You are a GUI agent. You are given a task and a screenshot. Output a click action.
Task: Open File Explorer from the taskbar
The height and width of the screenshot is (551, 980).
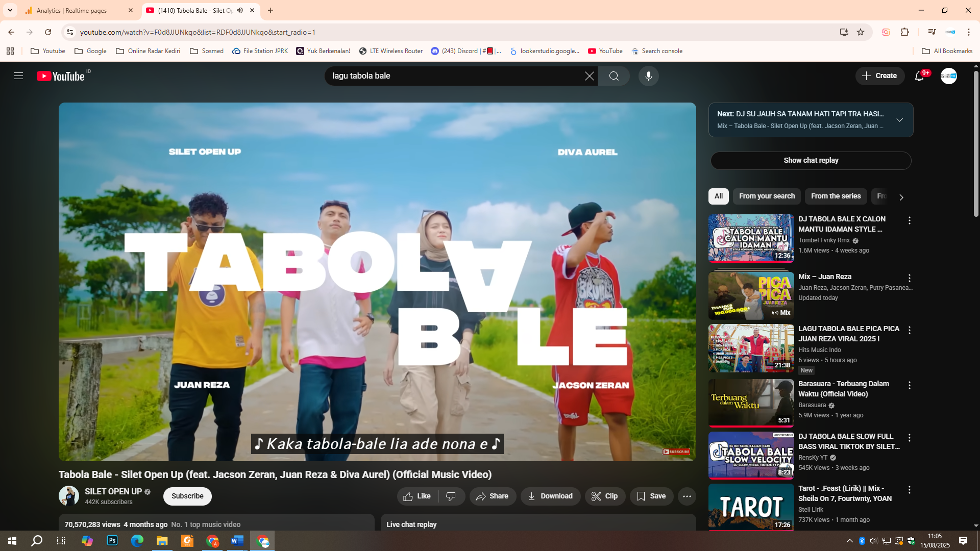tap(162, 541)
